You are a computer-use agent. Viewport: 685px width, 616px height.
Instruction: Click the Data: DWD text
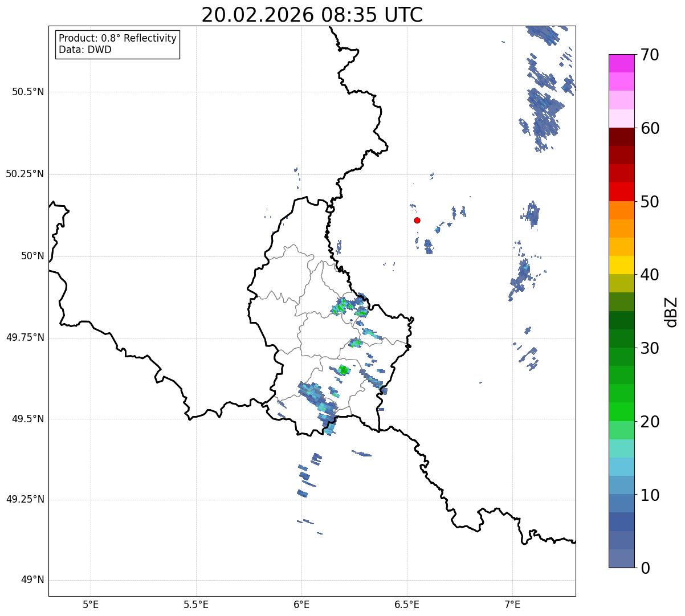click(x=85, y=50)
